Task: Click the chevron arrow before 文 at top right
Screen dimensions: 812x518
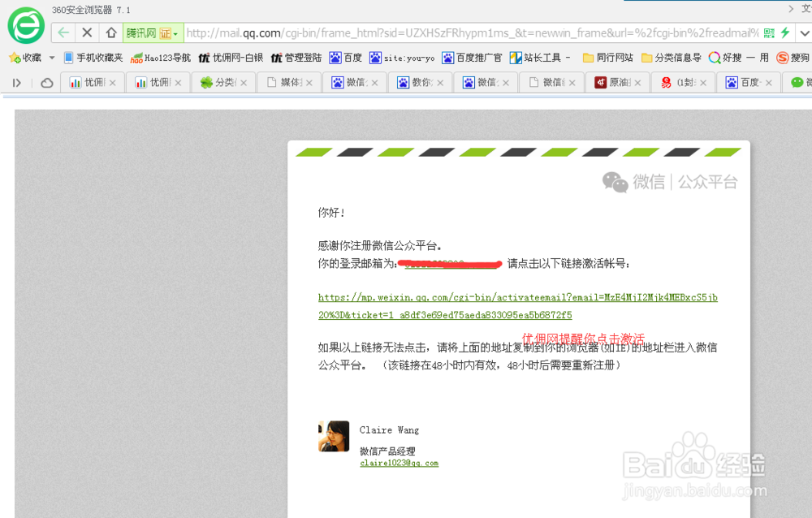Action: point(791,9)
